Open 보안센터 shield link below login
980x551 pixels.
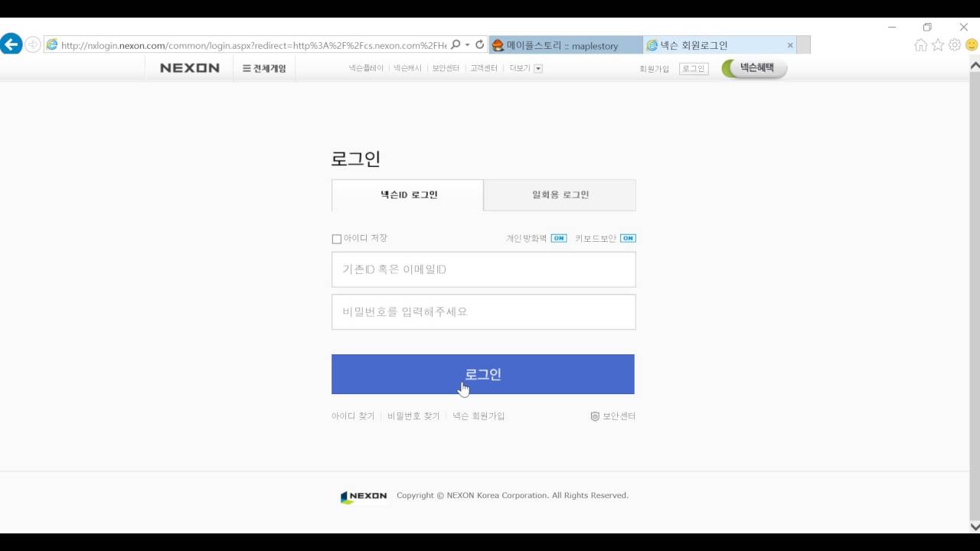click(613, 416)
